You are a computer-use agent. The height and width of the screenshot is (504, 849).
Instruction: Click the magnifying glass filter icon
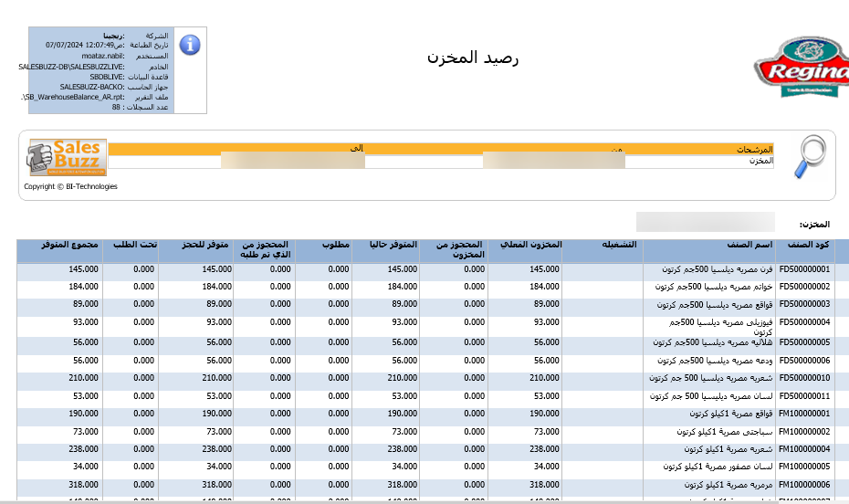[807, 157]
